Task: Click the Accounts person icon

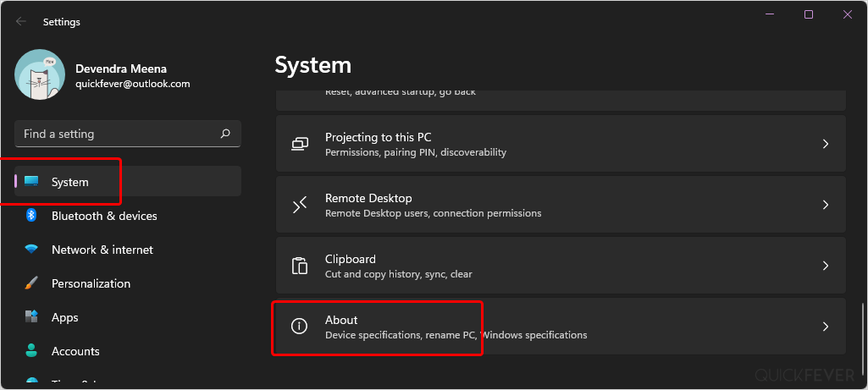Action: [x=31, y=351]
